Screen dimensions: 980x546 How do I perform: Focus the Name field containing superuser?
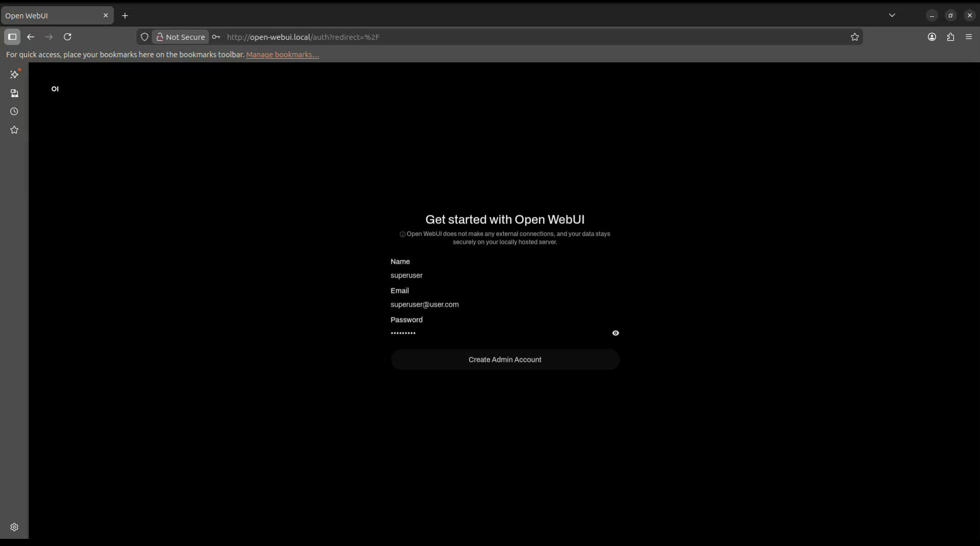pos(505,276)
